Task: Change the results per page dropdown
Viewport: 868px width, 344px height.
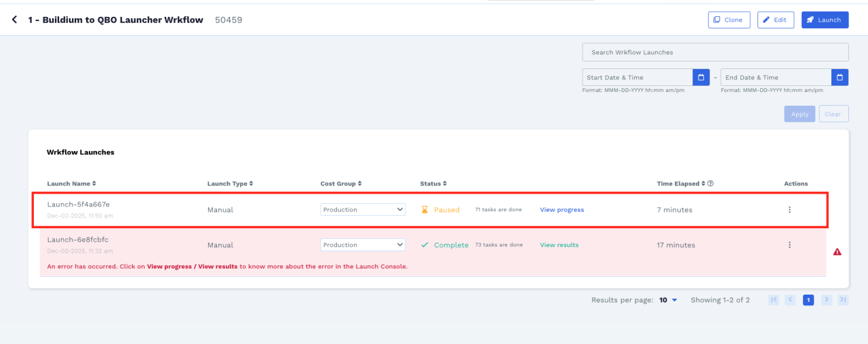Action: 668,300
